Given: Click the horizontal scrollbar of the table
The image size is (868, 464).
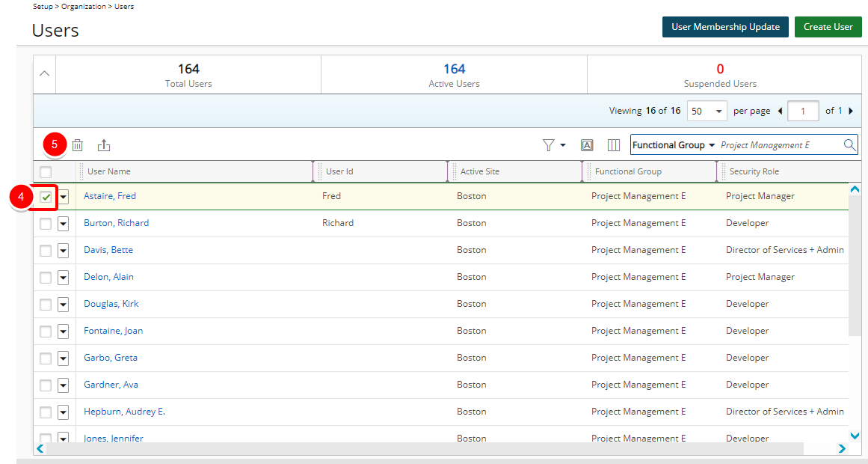Looking at the screenshot, I should (x=425, y=448).
